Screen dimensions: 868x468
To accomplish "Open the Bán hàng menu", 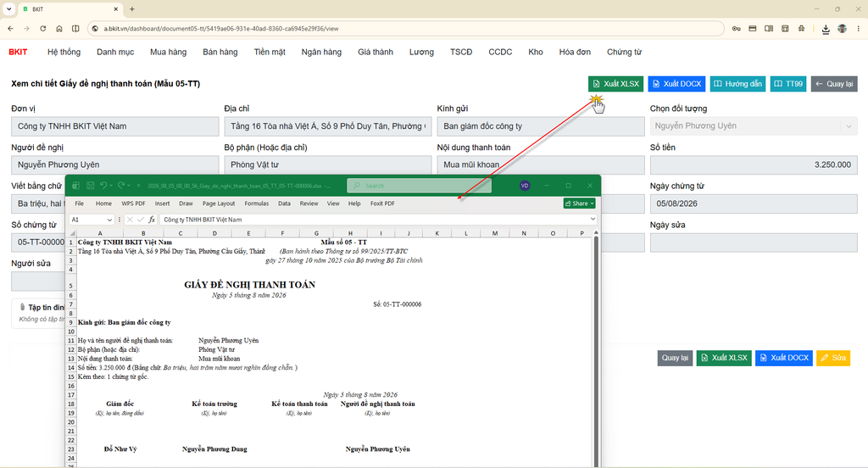I will click(220, 52).
